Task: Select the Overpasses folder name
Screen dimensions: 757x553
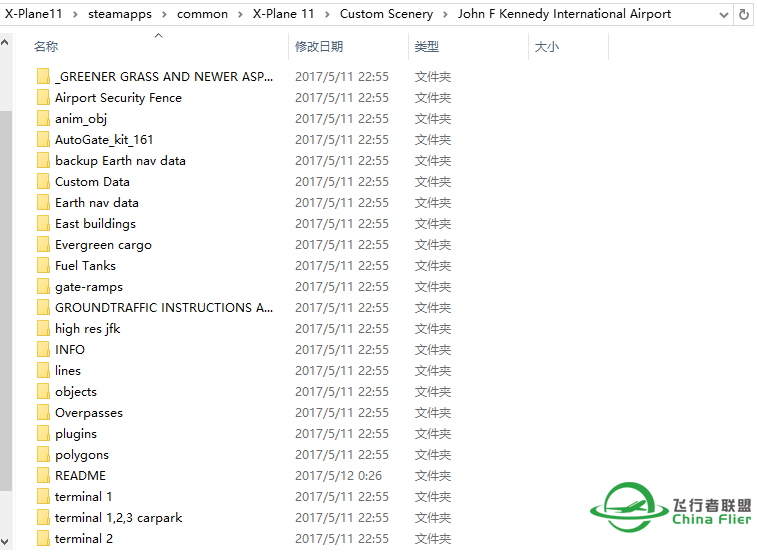Action: coord(89,413)
